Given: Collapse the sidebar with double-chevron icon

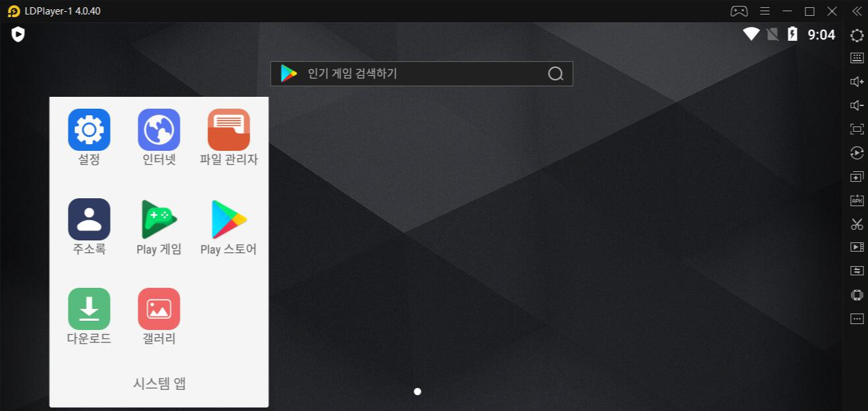Looking at the screenshot, I should [x=857, y=11].
